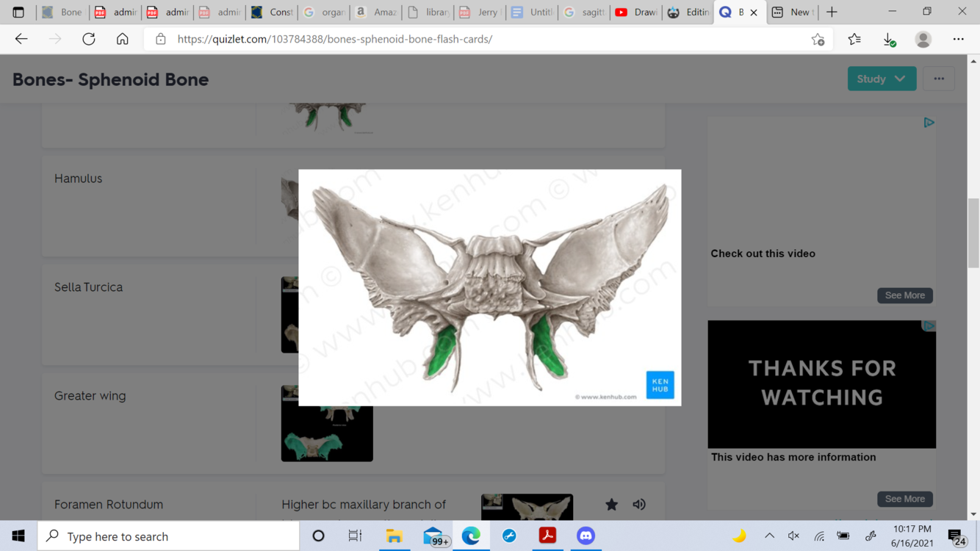980x551 pixels.
Task: Select the Sella Turcica term text
Action: coord(88,287)
